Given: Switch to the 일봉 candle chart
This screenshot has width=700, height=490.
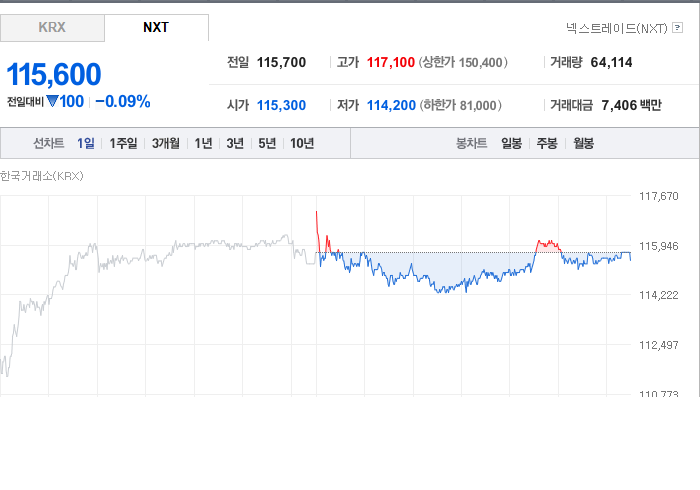Looking at the screenshot, I should [511, 143].
